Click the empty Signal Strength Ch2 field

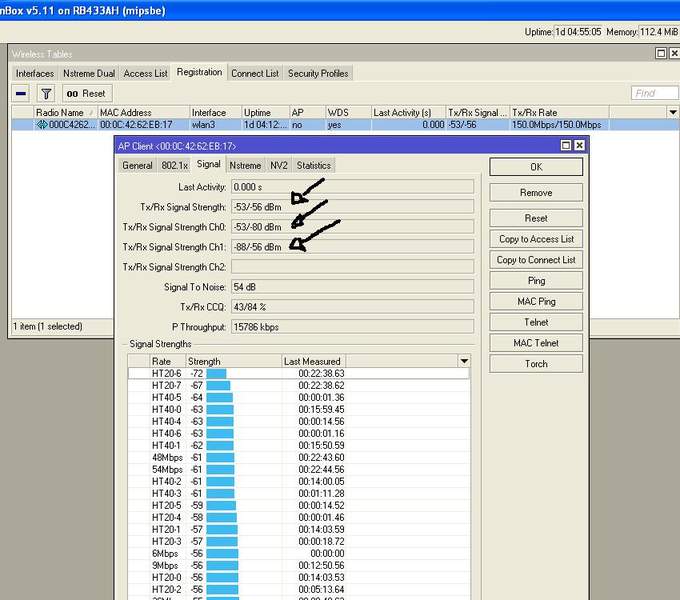click(352, 267)
